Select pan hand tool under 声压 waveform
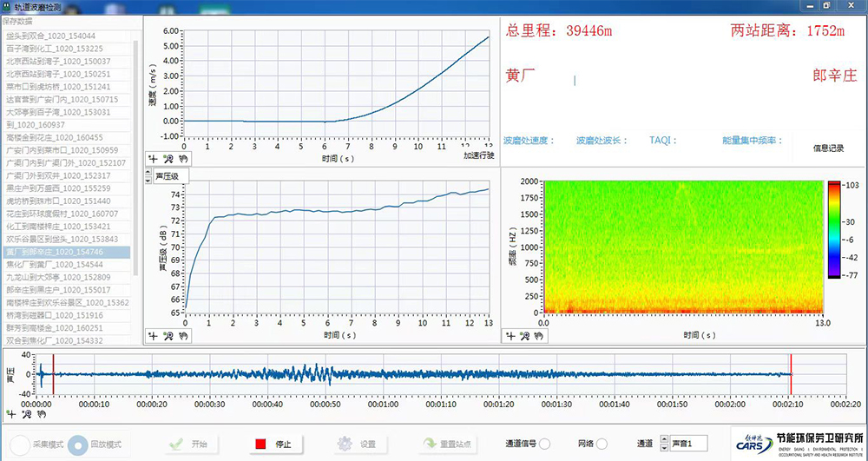The height and width of the screenshot is (461, 868). (x=41, y=414)
